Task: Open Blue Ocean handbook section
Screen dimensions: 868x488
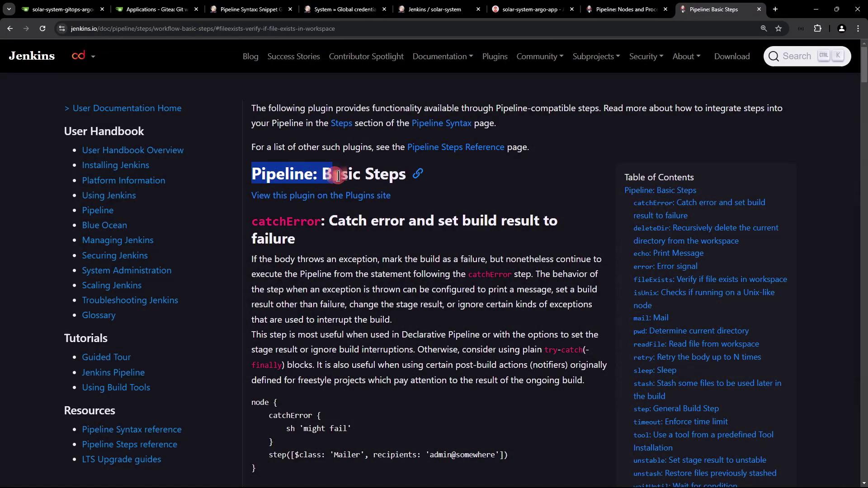Action: pos(104,225)
